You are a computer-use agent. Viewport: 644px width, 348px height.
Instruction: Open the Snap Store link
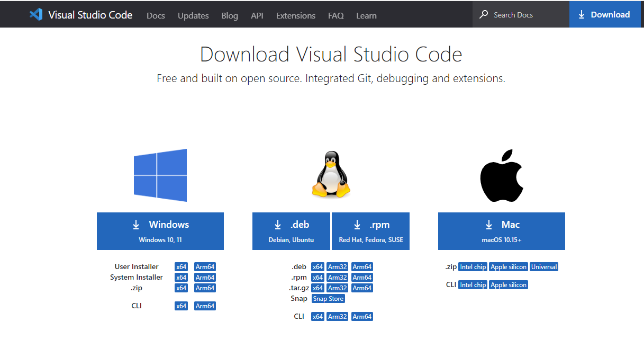[328, 298]
